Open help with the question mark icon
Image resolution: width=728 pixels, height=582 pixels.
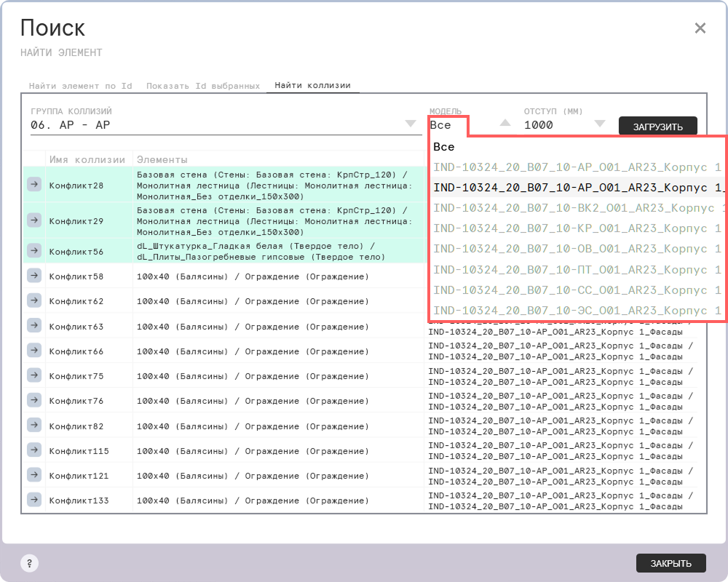tap(29, 563)
